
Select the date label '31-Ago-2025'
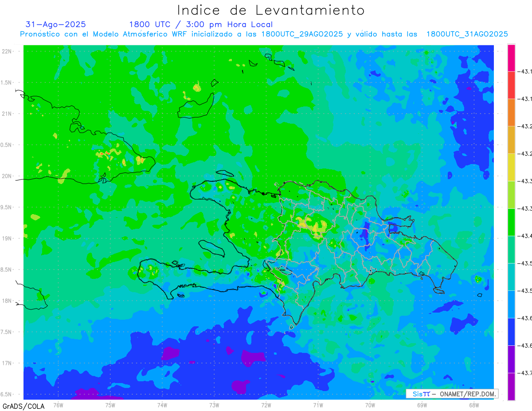click(56, 24)
